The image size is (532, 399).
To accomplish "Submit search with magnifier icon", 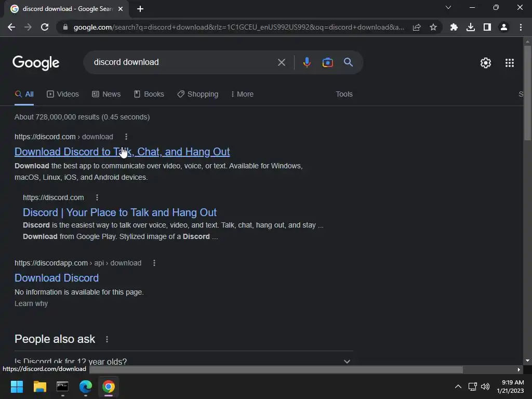I will pyautogui.click(x=348, y=62).
